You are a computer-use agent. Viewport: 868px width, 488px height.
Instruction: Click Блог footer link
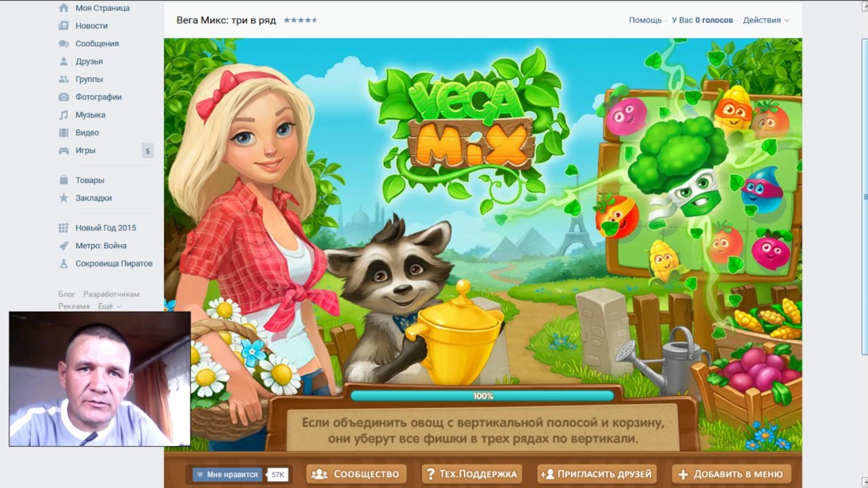[66, 294]
